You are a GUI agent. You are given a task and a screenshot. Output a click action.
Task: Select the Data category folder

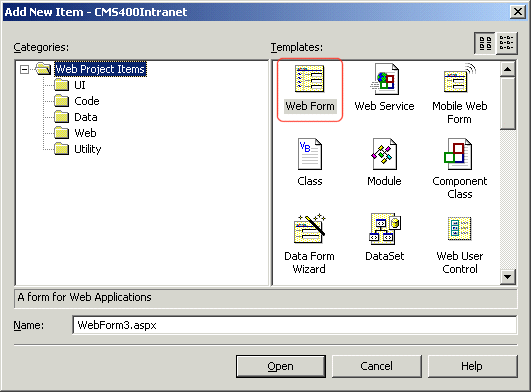tap(86, 117)
